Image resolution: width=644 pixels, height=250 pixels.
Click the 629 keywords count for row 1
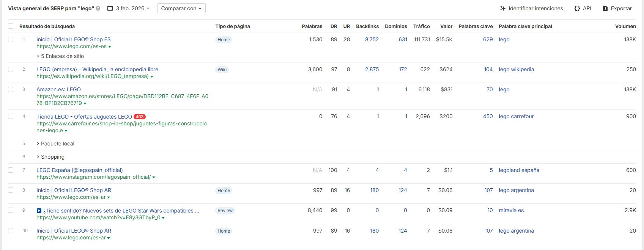(x=488, y=39)
